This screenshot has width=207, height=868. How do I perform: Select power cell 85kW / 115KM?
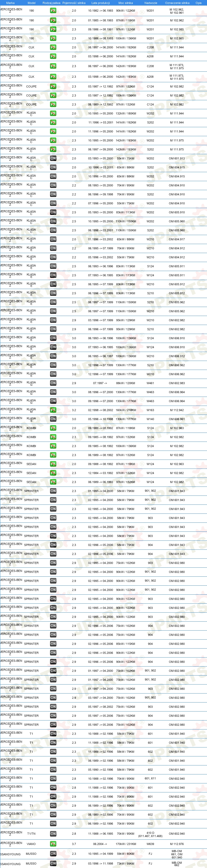click(125, 644)
